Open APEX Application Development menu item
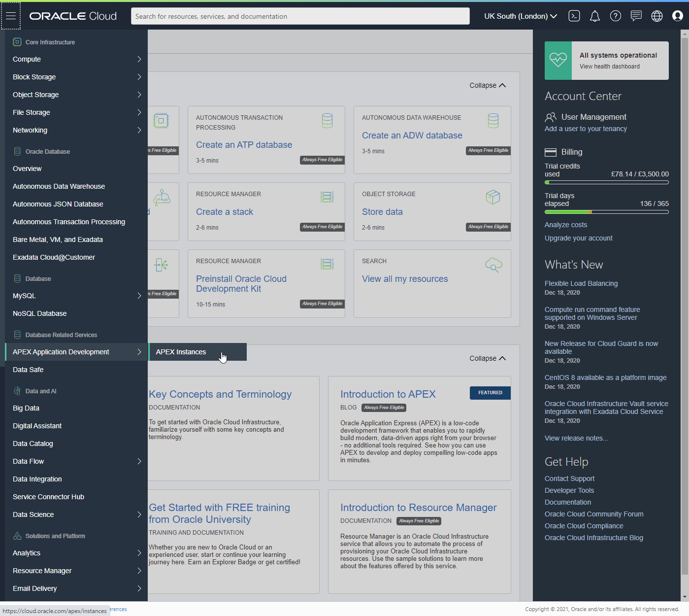The width and height of the screenshot is (689, 616). point(76,352)
